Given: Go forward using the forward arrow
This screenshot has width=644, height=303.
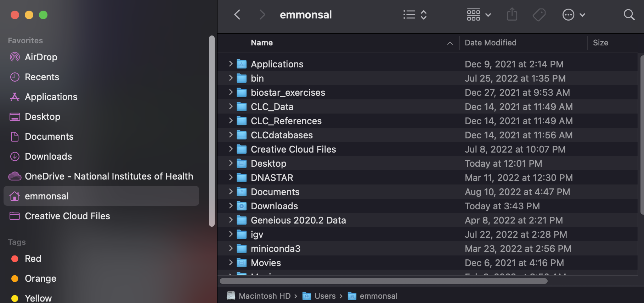Looking at the screenshot, I should [262, 15].
